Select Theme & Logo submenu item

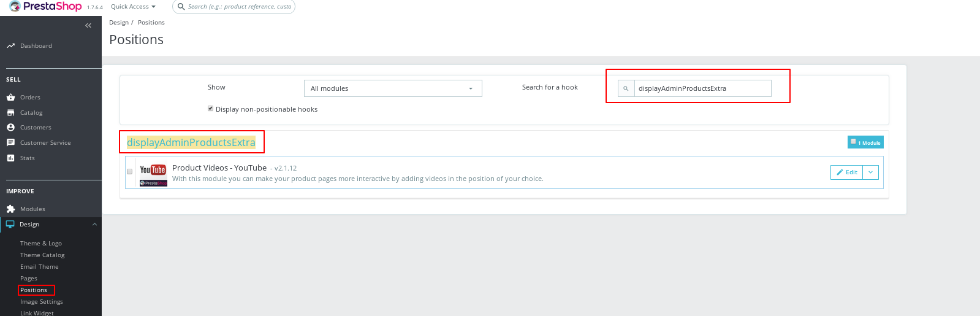click(41, 244)
